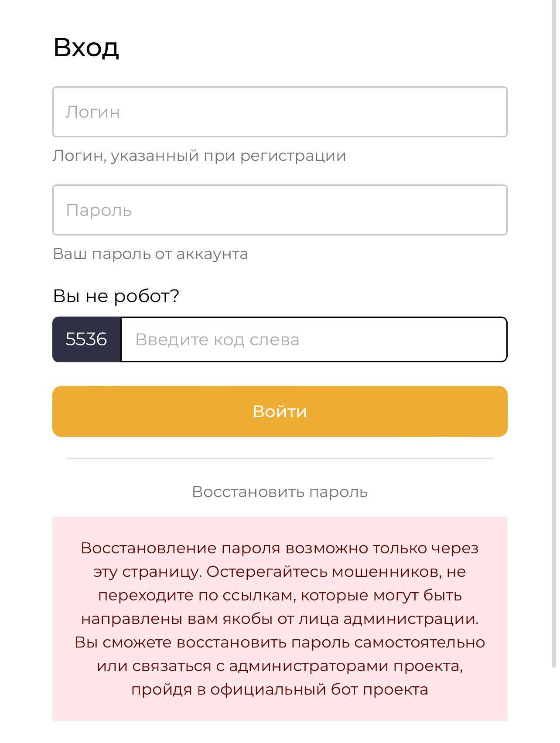Click the 'Вы не робот?' label
This screenshot has width=560, height=743.
point(116,296)
